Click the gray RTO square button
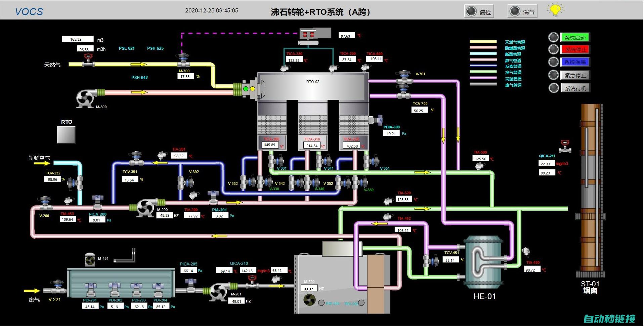The width and height of the screenshot is (644, 326). coord(66,135)
